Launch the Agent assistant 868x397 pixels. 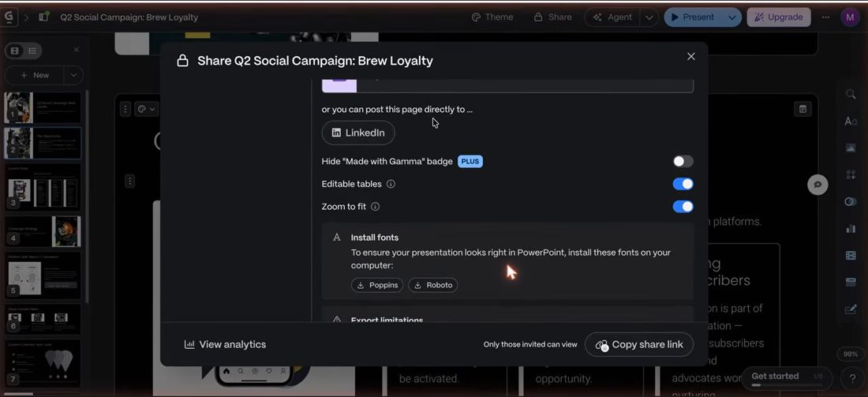pos(613,17)
